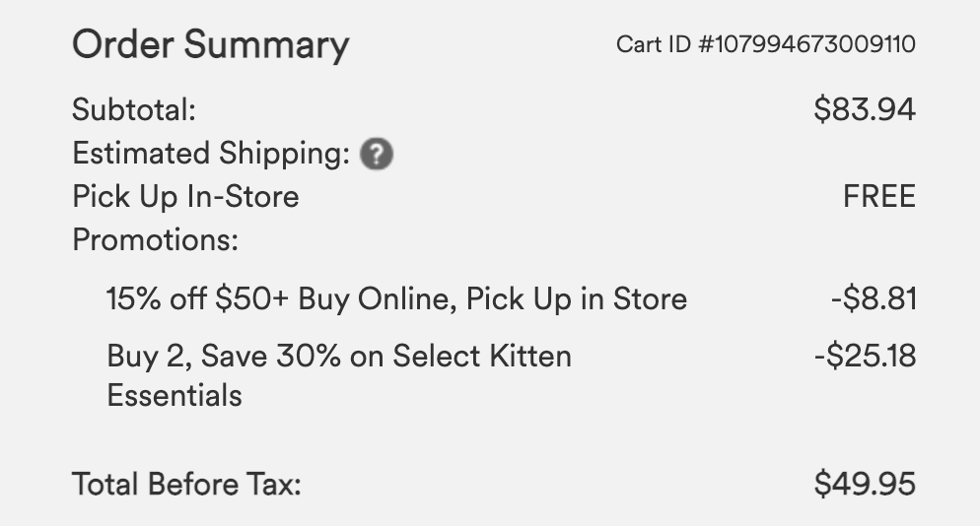Click the word 'Kitten' in the promotion line

[530, 356]
